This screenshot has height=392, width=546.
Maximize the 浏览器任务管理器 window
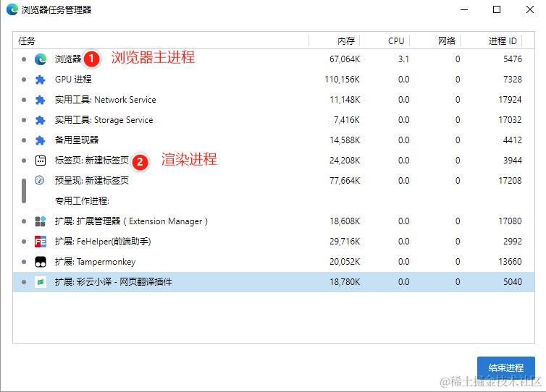(497, 9)
